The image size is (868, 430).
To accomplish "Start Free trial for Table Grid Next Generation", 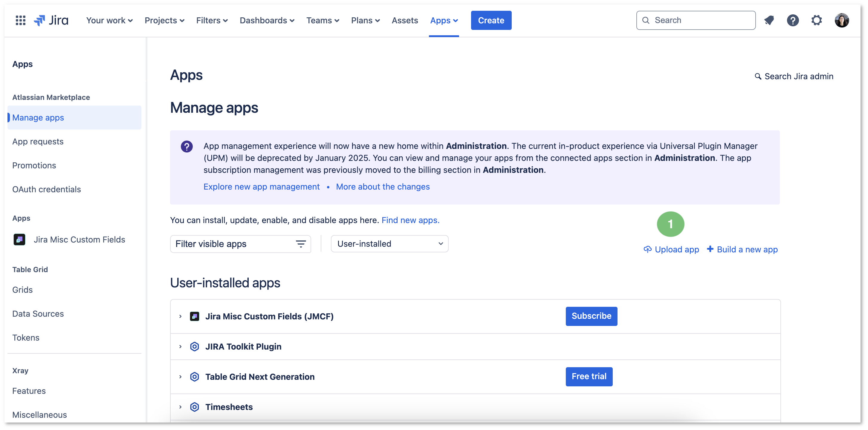I will 589,376.
